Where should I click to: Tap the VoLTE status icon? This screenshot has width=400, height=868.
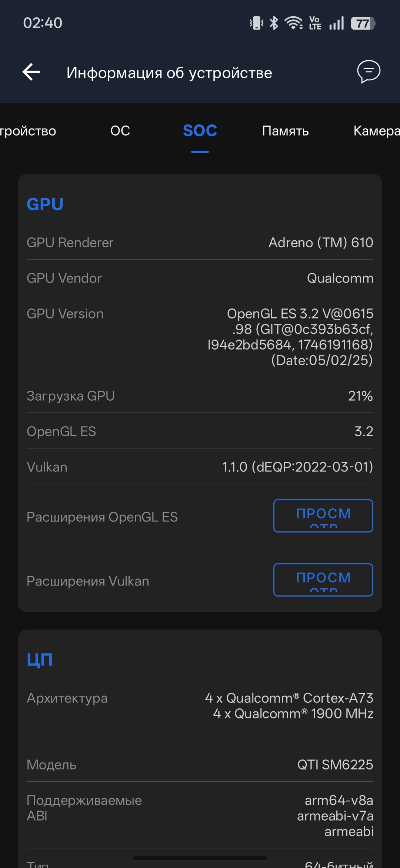tap(315, 23)
